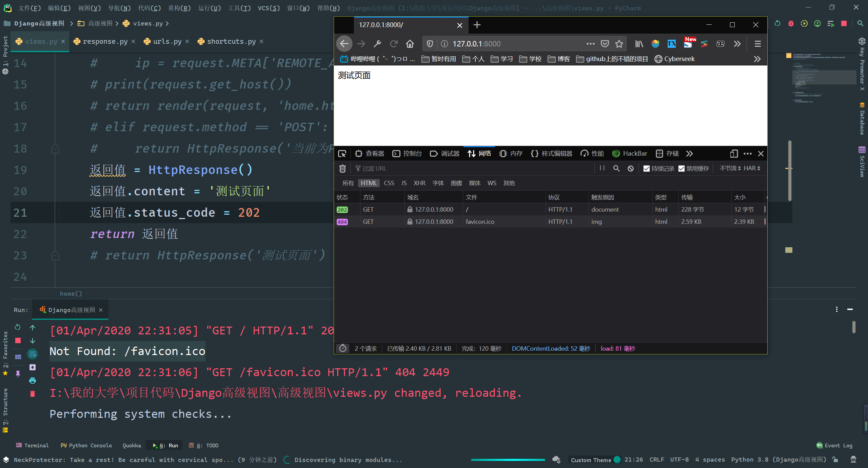Click the Firefox home button icon
The image size is (868, 468).
pos(410,44)
